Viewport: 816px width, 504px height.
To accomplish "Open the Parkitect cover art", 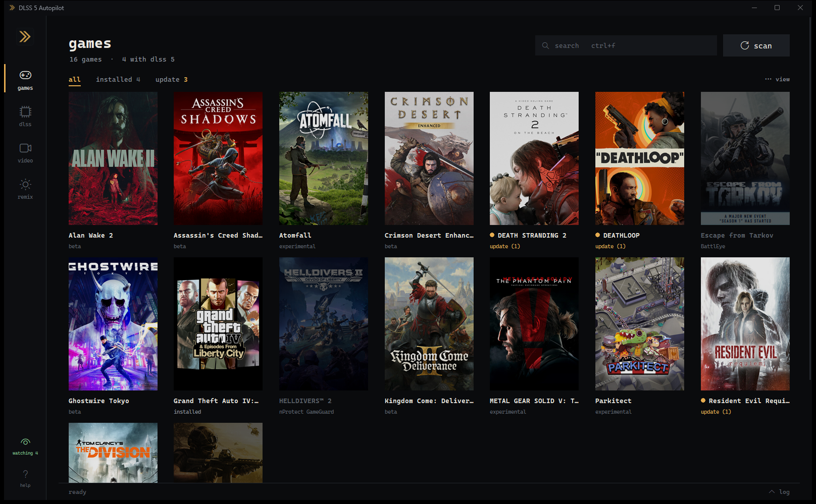I will [640, 324].
